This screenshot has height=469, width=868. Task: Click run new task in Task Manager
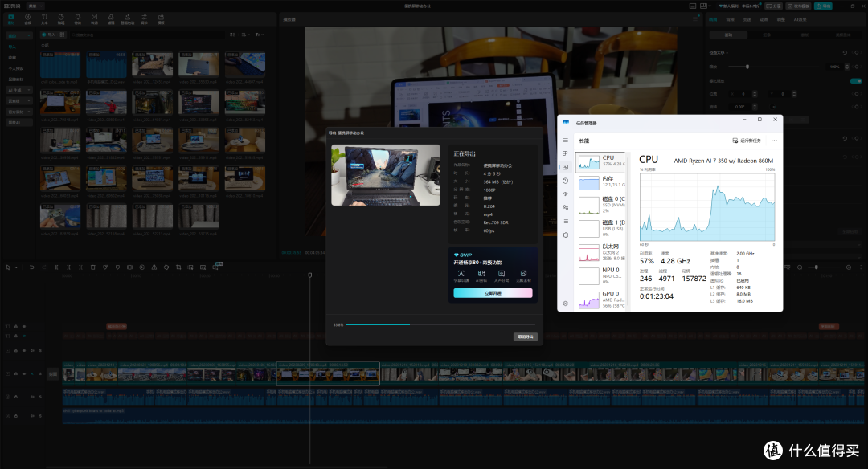click(747, 141)
